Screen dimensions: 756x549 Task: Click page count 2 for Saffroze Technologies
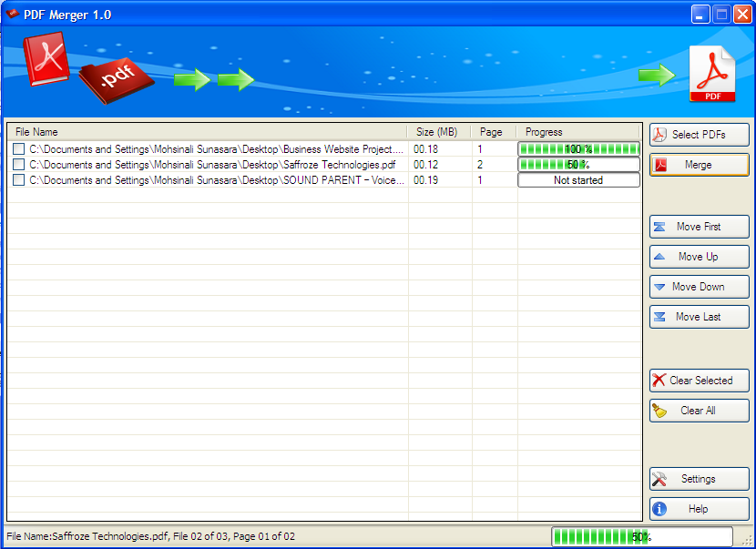tap(480, 165)
